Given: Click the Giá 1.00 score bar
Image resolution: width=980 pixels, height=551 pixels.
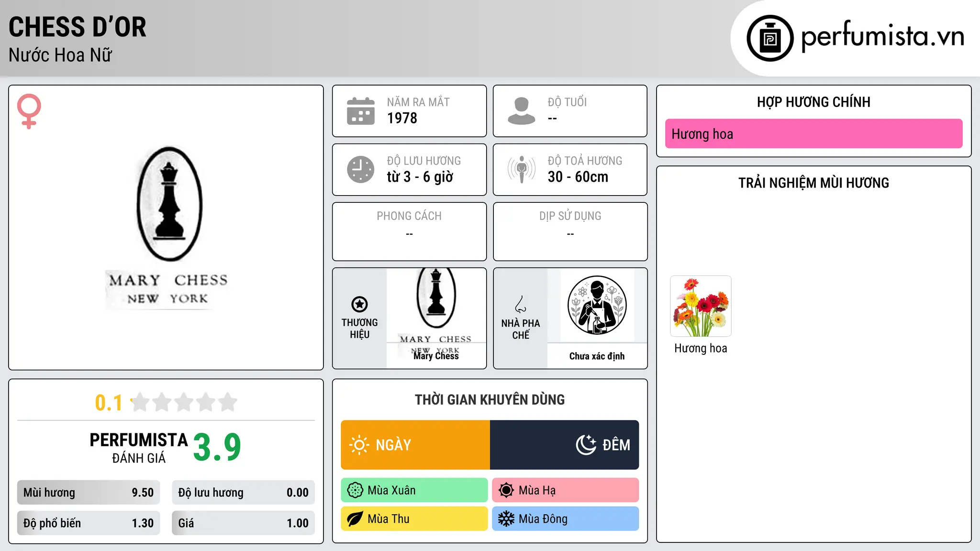Looking at the screenshot, I should (x=244, y=523).
